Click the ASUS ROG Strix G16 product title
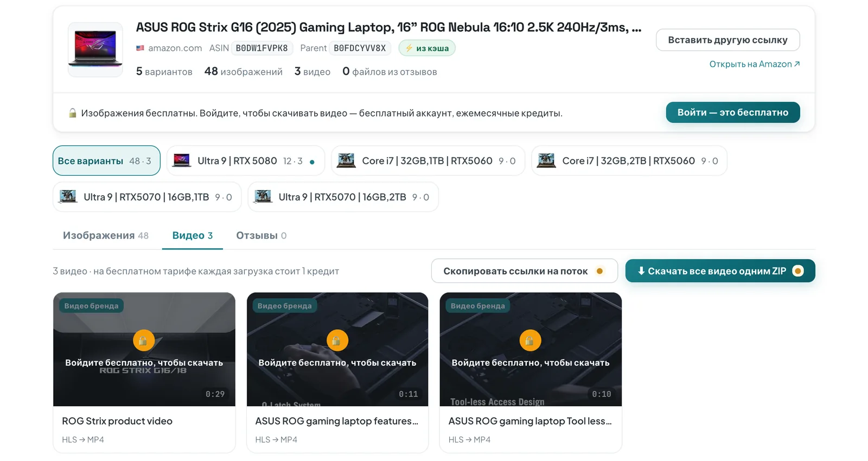Screen dimensions: 868x461 point(388,27)
